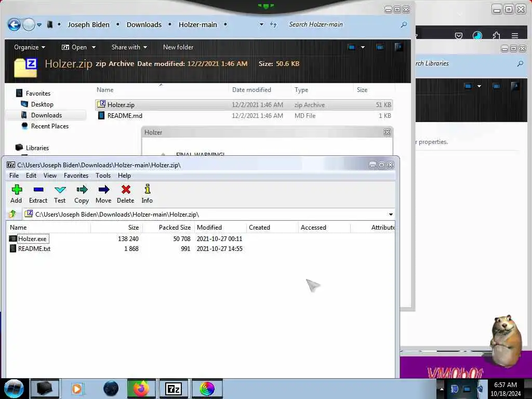The width and height of the screenshot is (532, 399).
Task: Expand the view options dropdown arrow
Action: point(363,47)
